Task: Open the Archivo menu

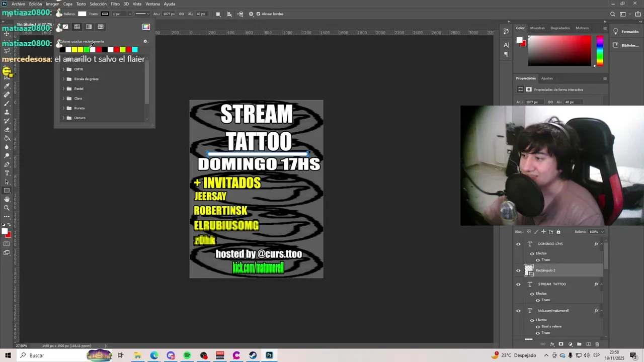Action: (18, 4)
